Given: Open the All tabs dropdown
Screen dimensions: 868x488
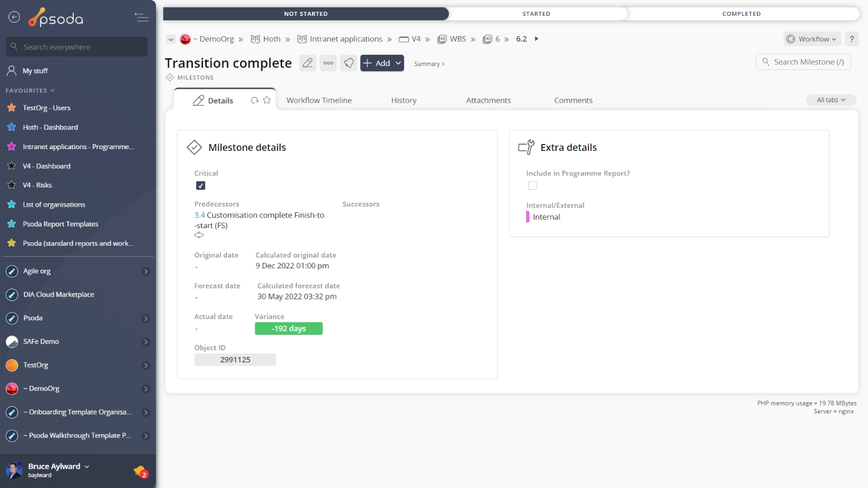Looking at the screenshot, I should pyautogui.click(x=831, y=100).
